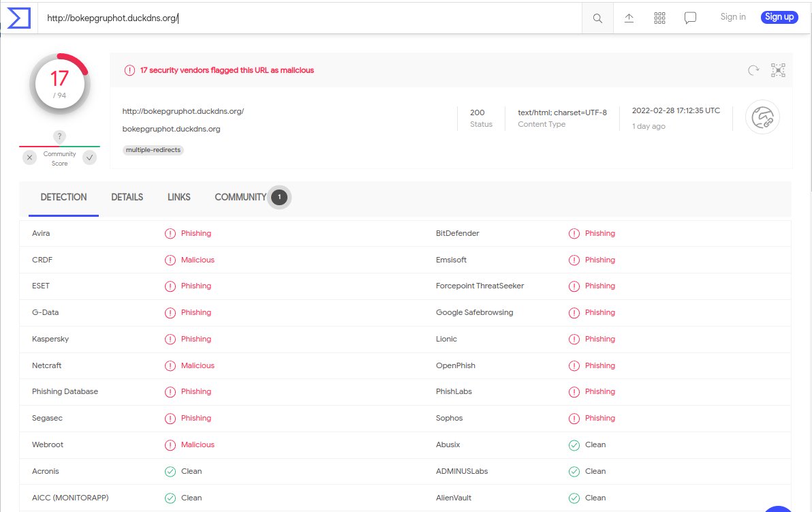The height and width of the screenshot is (512, 812).
Task: Click the community score question mark
Action: pos(59,136)
